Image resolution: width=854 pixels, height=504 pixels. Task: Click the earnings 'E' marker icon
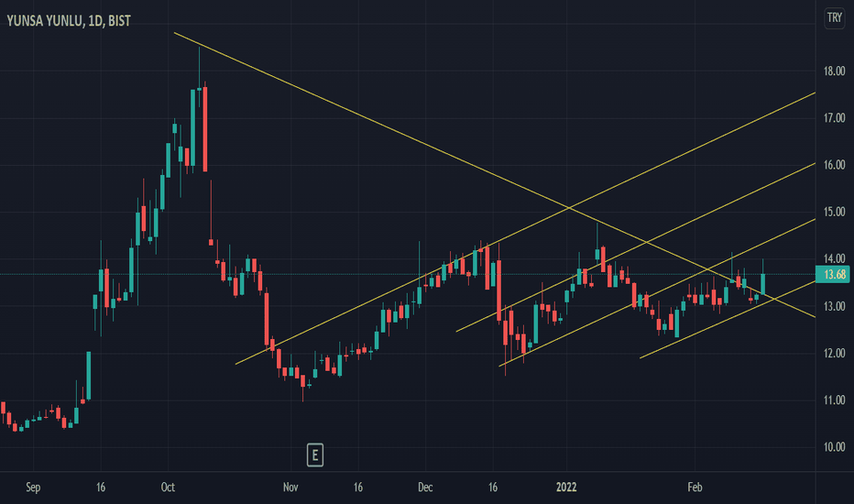point(315,455)
